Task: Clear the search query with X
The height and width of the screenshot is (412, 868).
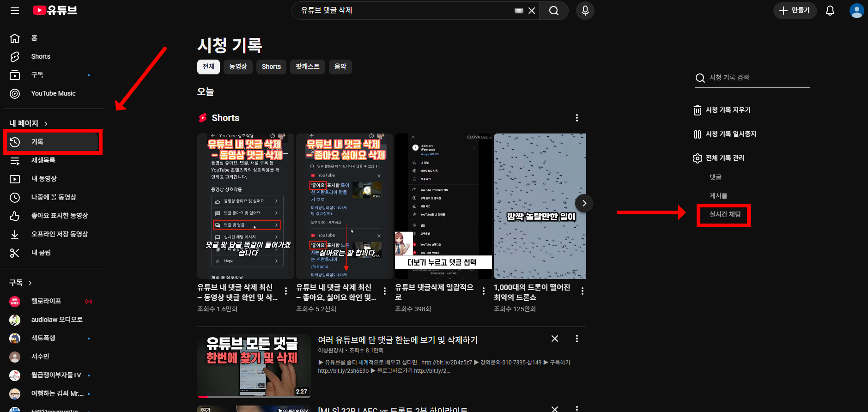Action: tap(532, 11)
